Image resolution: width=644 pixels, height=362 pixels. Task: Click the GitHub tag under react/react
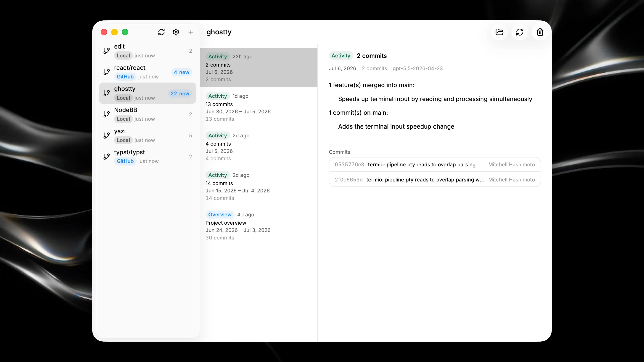point(125,77)
